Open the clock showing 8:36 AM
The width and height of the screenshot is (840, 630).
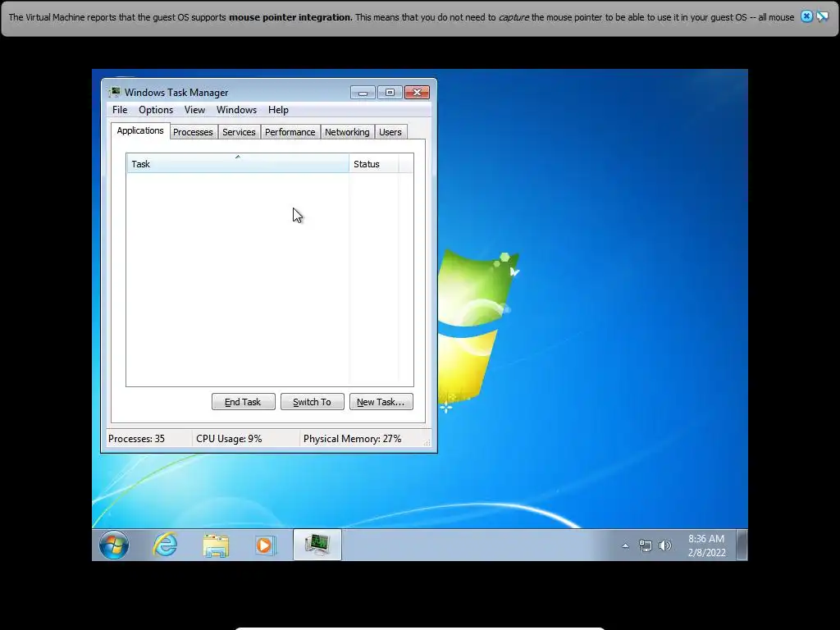click(706, 546)
